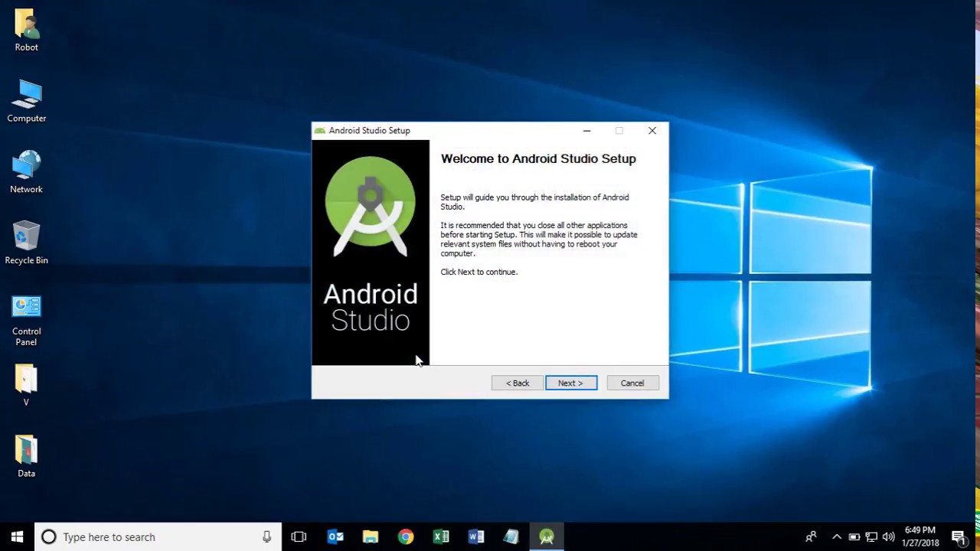Open the Action Center notifications
The height and width of the screenshot is (551, 980).
tap(959, 537)
